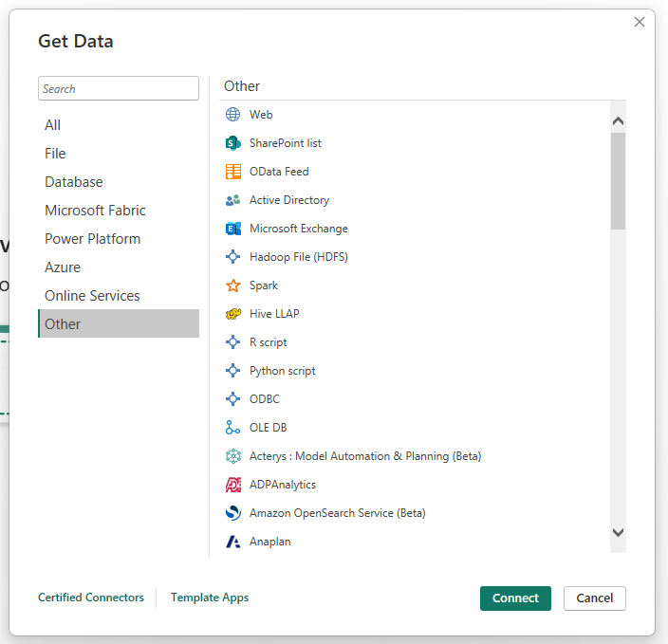Select the Python script label
668x644 pixels.
tap(283, 371)
